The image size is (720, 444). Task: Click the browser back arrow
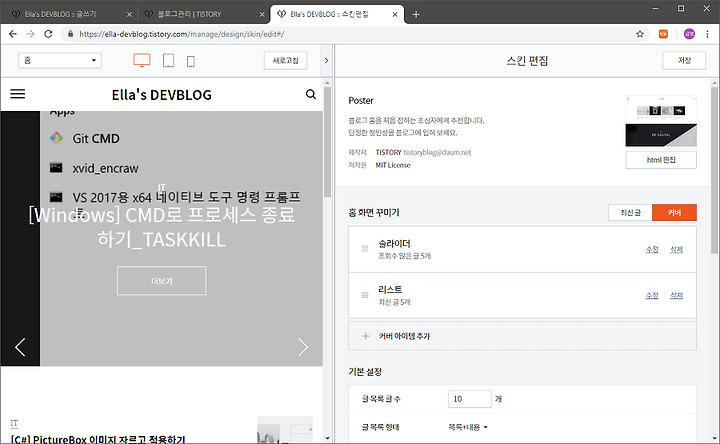pos(12,34)
